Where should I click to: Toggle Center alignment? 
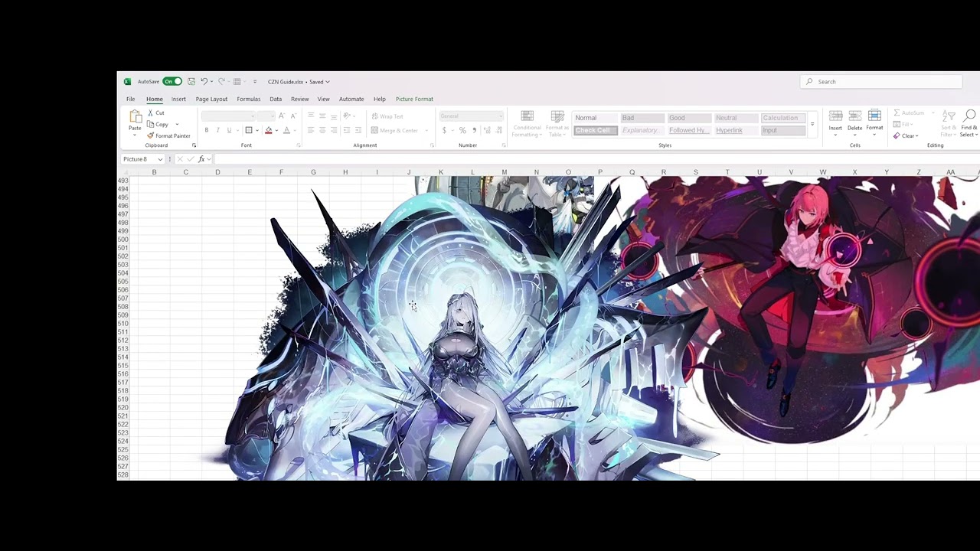(322, 130)
